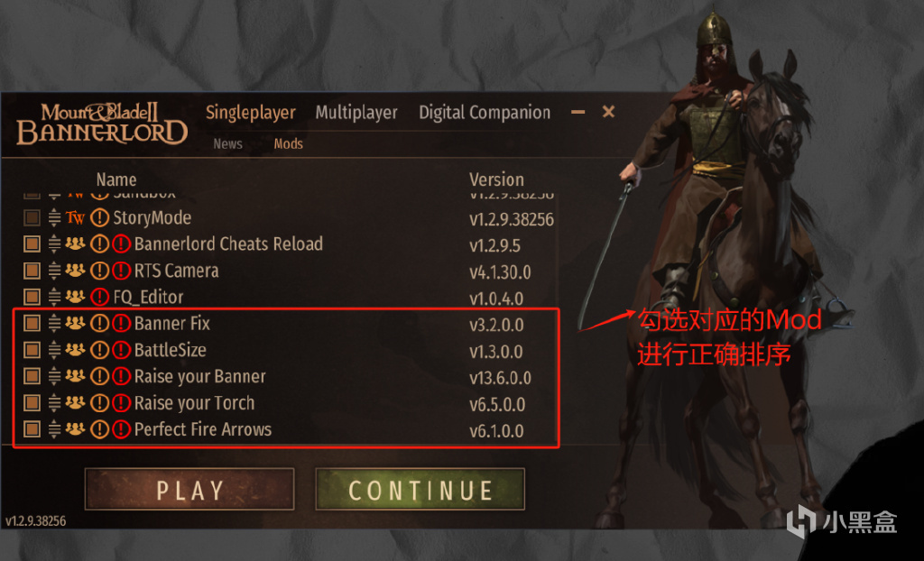Click red error icon next to FQ_Editor
924x561 pixels.
click(99, 297)
